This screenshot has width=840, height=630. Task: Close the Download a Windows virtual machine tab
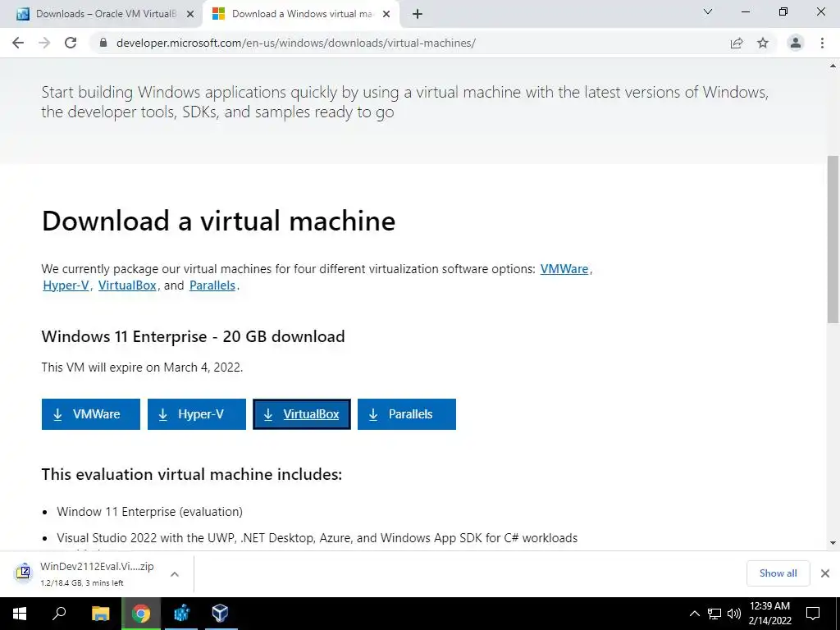point(386,14)
